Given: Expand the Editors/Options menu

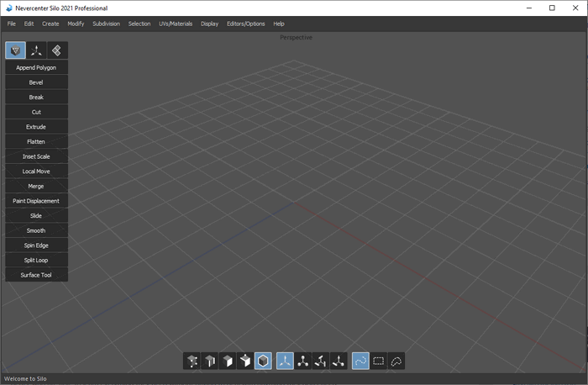Looking at the screenshot, I should (x=245, y=24).
